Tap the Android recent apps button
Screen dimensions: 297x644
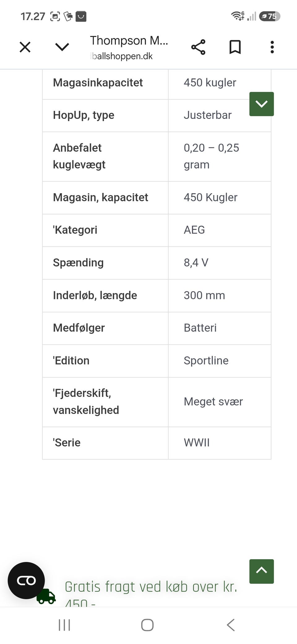click(x=64, y=625)
